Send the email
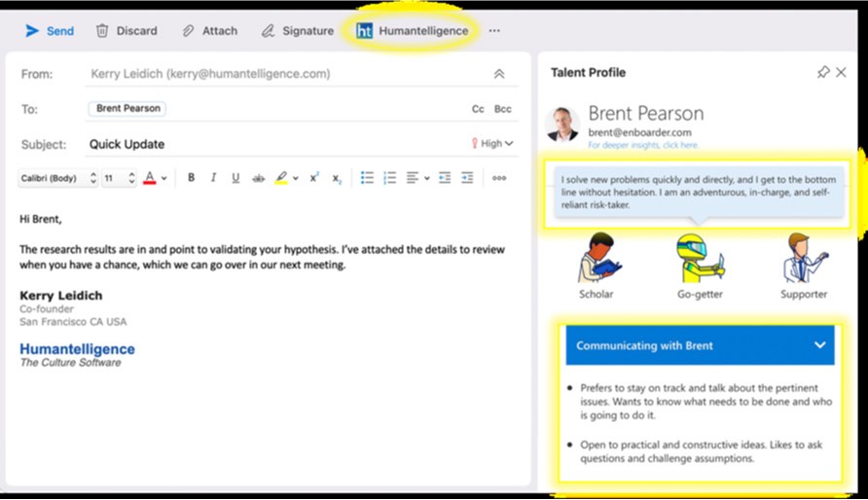 pyautogui.click(x=50, y=31)
